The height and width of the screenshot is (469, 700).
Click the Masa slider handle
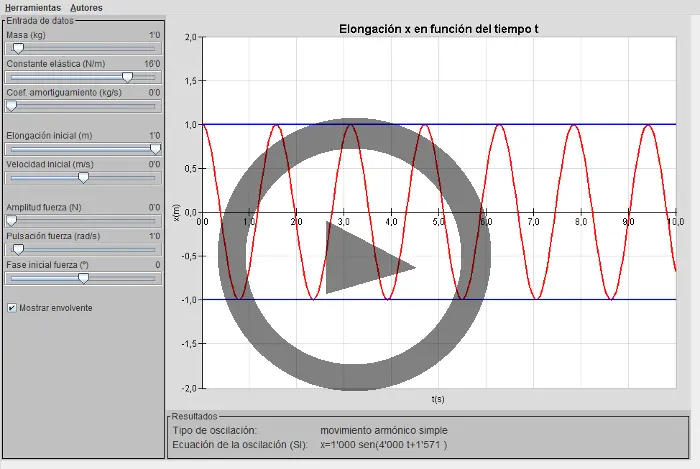pos(17,47)
